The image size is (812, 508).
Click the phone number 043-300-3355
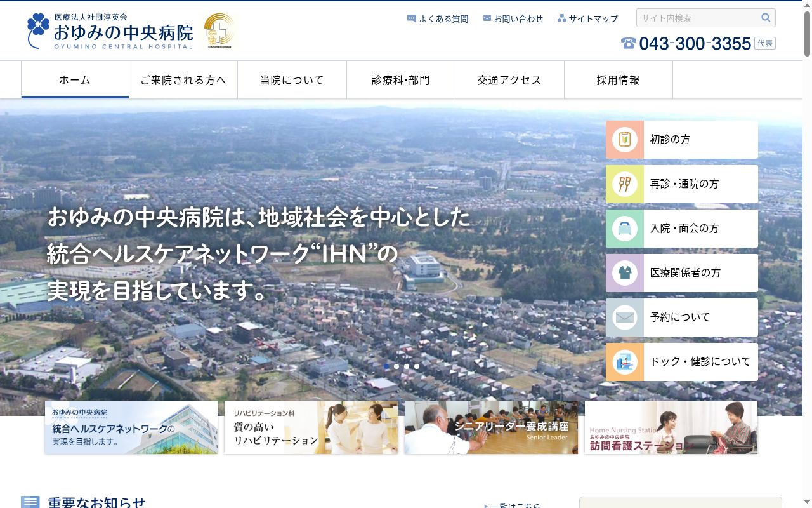(x=695, y=43)
